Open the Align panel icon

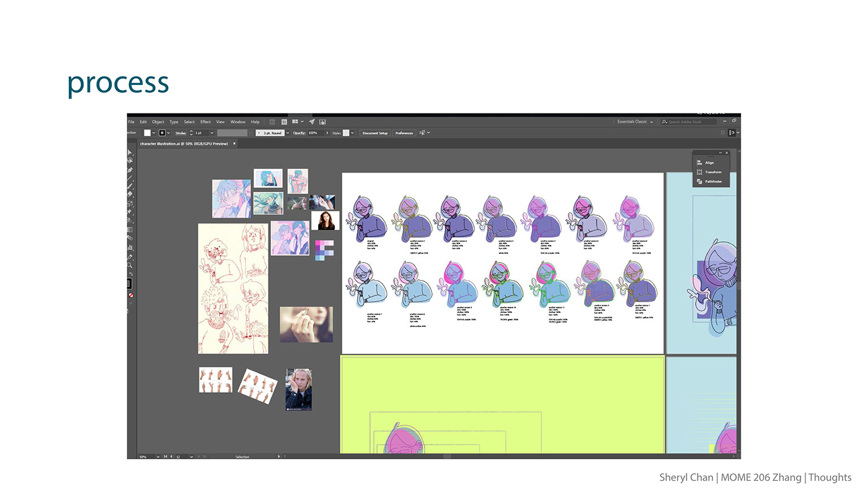tap(700, 163)
